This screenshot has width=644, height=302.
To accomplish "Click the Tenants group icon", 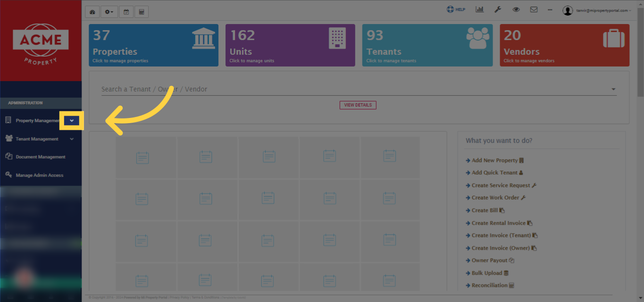I will click(x=477, y=39).
